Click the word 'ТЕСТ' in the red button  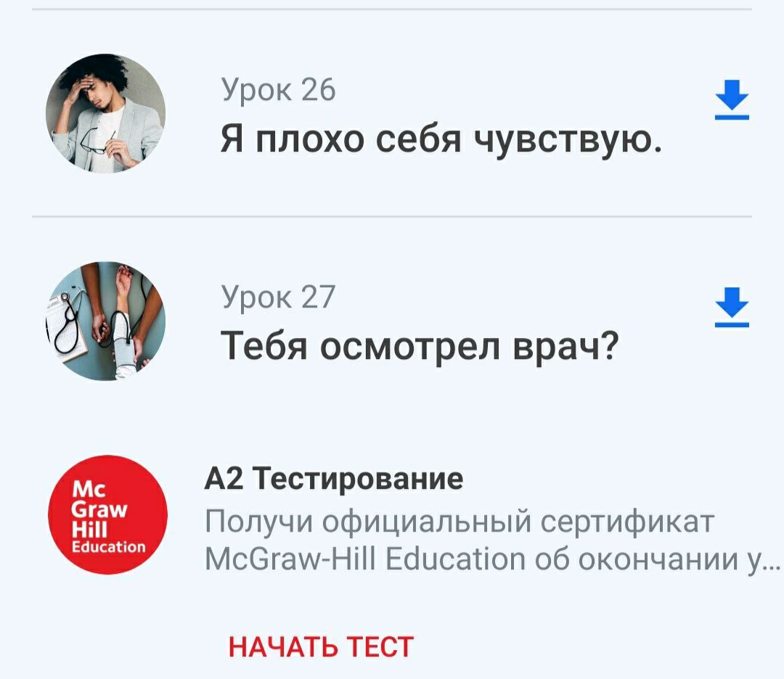(x=380, y=646)
